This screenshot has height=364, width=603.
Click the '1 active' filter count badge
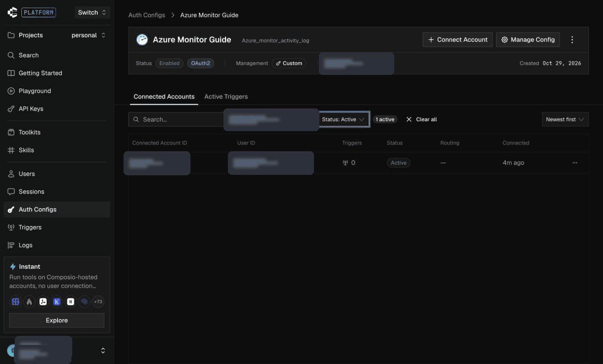click(385, 120)
